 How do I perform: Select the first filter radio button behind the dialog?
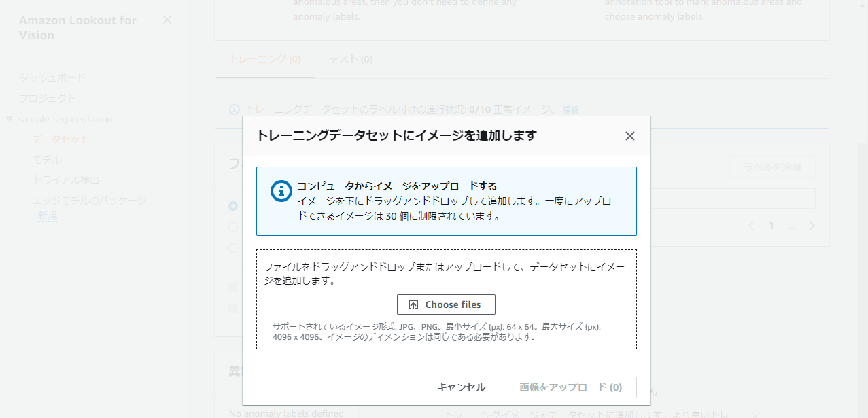pyautogui.click(x=233, y=205)
